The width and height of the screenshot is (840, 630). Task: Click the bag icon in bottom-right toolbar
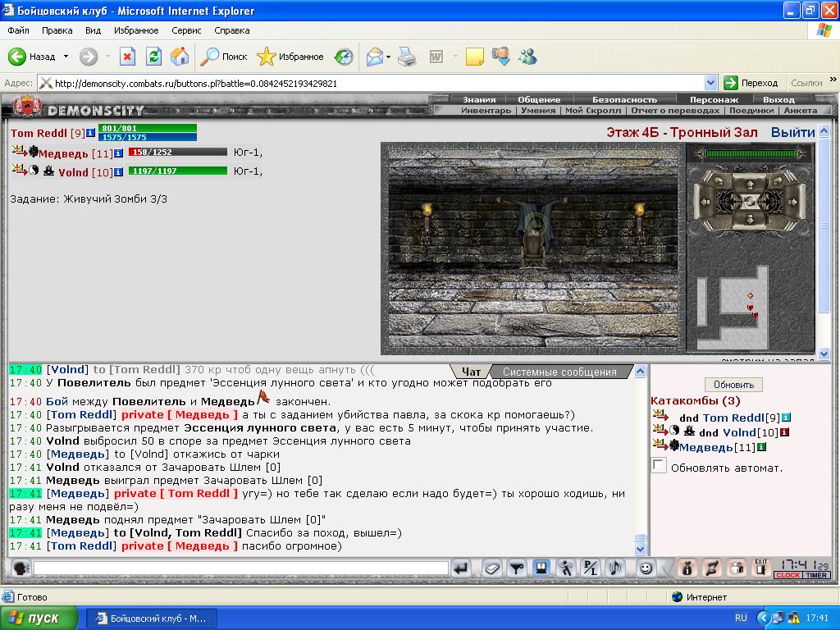point(687,568)
